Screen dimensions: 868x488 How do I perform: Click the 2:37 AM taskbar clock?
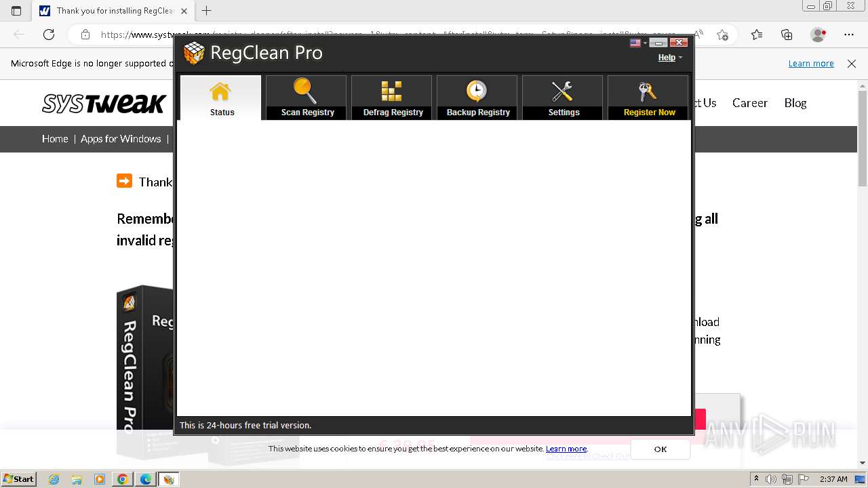[x=833, y=479]
